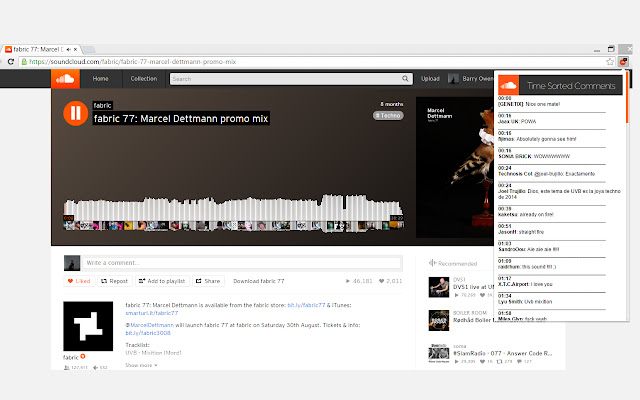Viewport: 640px width, 400px height.
Task: Expand description with Show more
Action: click(x=141, y=365)
